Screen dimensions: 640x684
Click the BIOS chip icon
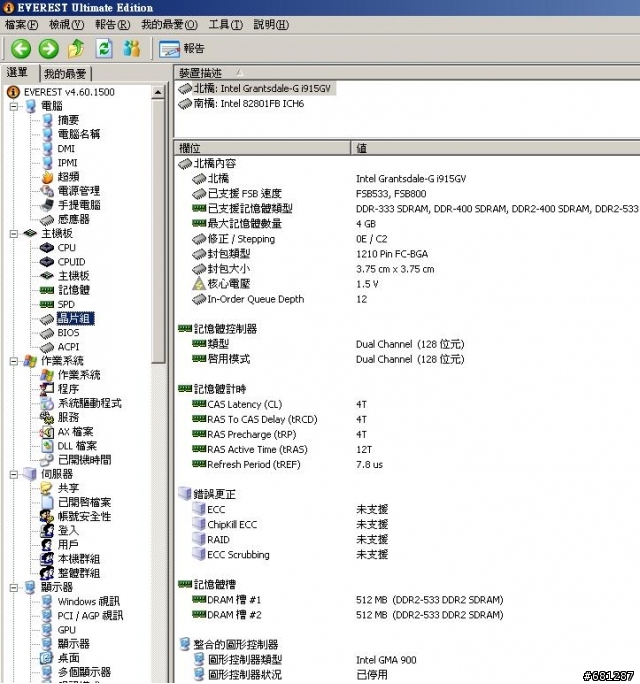47,333
